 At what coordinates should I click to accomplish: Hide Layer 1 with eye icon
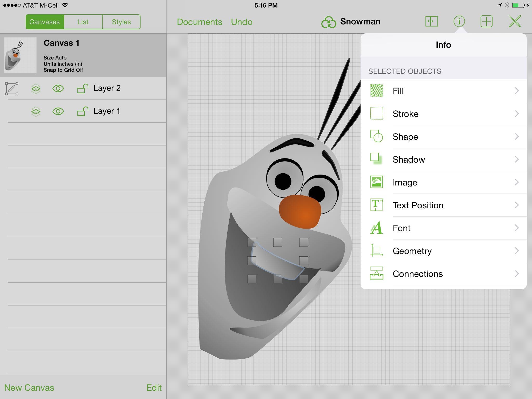[x=58, y=111]
